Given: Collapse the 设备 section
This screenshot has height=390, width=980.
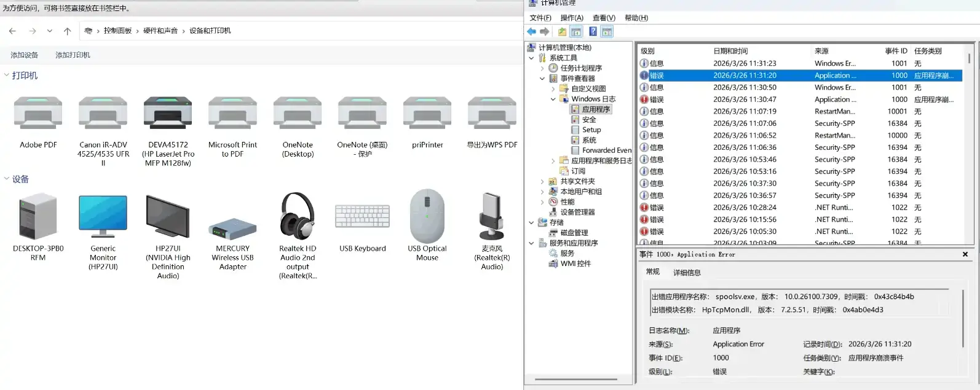Looking at the screenshot, I should tap(7, 179).
